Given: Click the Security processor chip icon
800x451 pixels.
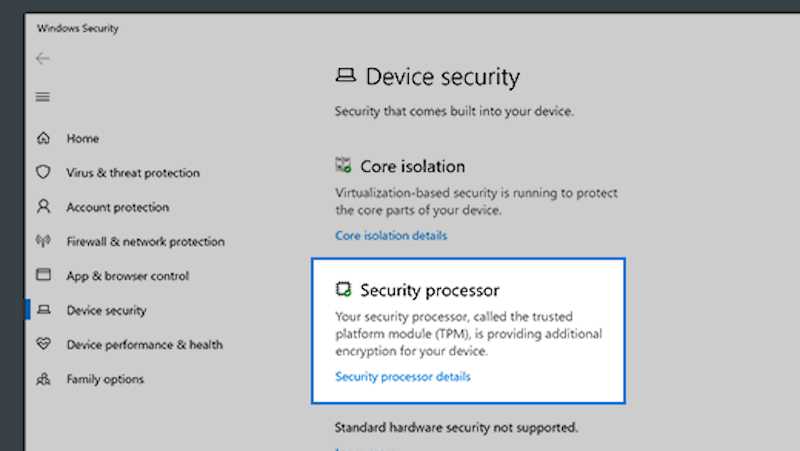Looking at the screenshot, I should tap(344, 290).
